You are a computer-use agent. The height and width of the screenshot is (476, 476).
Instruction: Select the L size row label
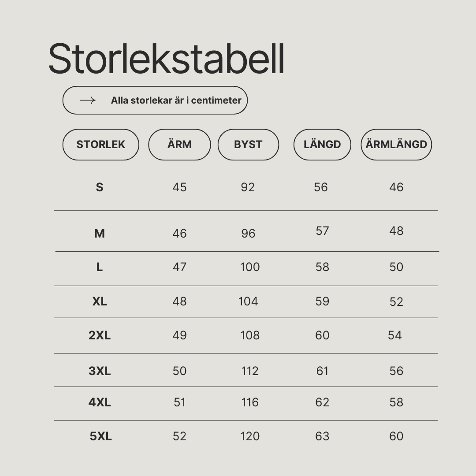pyautogui.click(x=100, y=267)
